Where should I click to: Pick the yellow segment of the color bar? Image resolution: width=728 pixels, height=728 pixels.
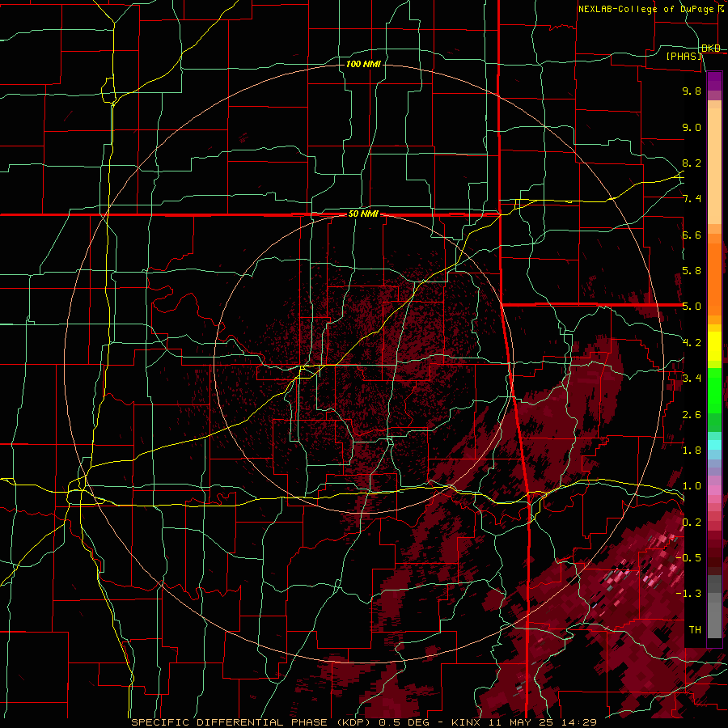pos(714,346)
